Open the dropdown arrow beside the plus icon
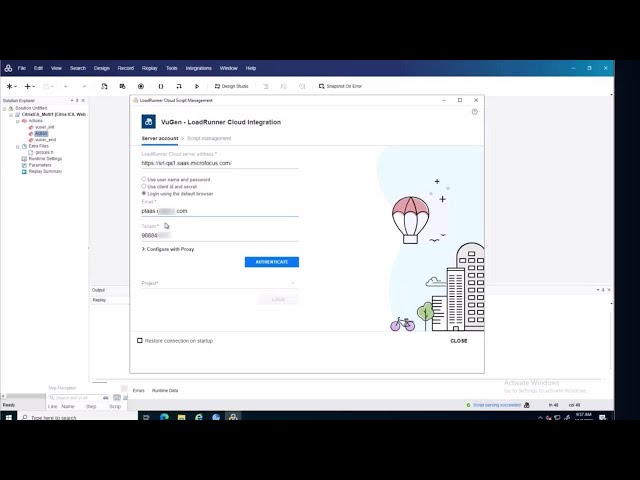The height and width of the screenshot is (480, 640). pyautogui.click(x=33, y=87)
